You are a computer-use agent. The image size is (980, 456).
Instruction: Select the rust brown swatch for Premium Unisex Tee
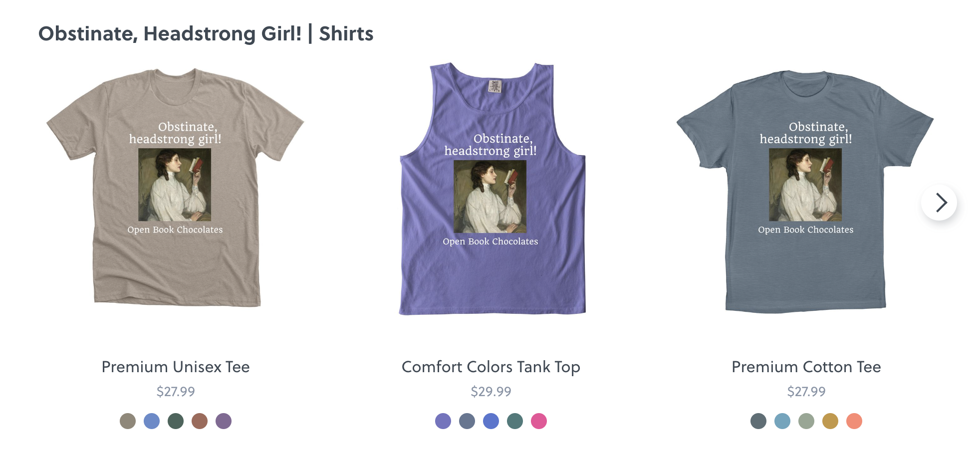pyautogui.click(x=200, y=421)
